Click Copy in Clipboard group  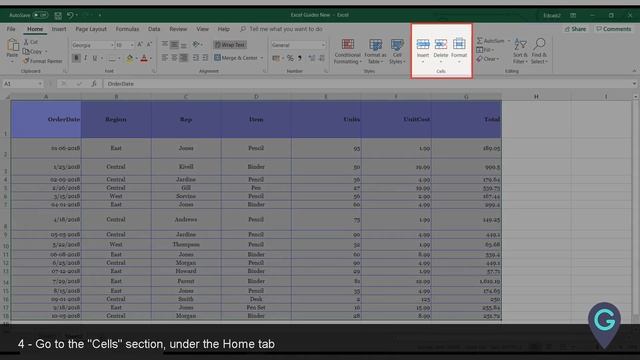click(x=33, y=51)
